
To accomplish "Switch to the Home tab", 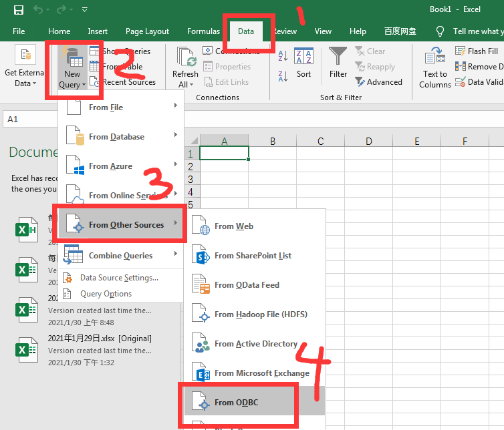I will [x=59, y=31].
